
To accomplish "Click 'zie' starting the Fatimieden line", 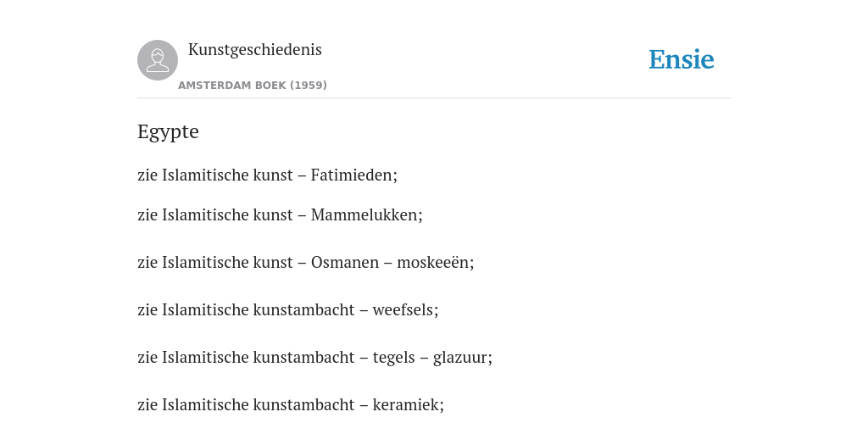I will click(147, 175).
